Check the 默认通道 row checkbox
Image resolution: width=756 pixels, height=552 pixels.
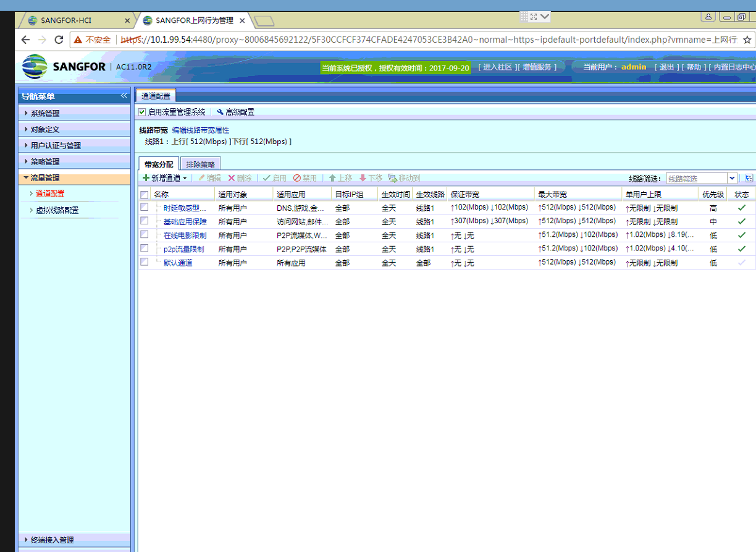[x=145, y=261]
